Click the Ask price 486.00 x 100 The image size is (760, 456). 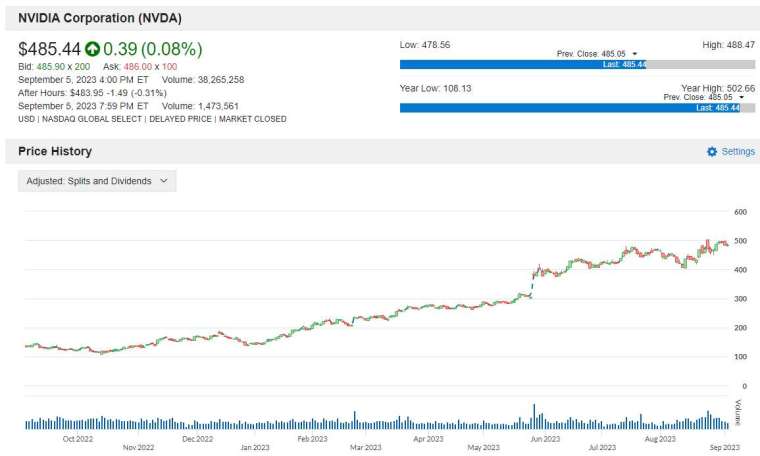(140, 66)
